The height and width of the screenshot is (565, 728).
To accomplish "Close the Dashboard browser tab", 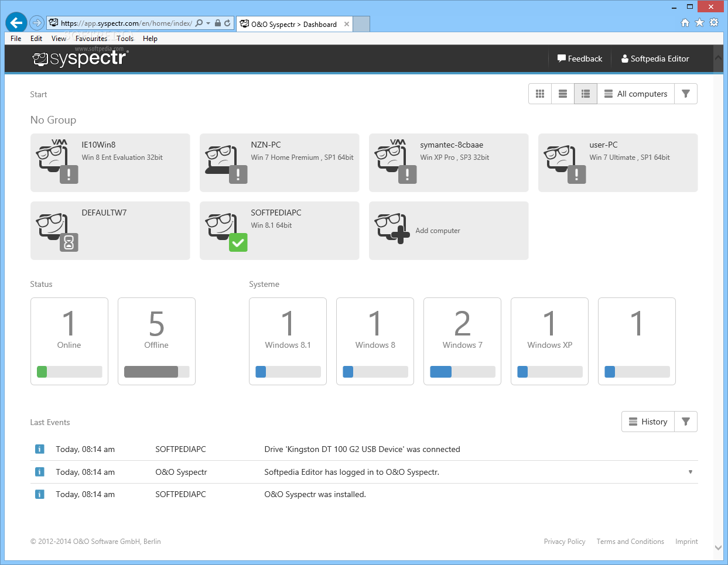I will pos(347,24).
